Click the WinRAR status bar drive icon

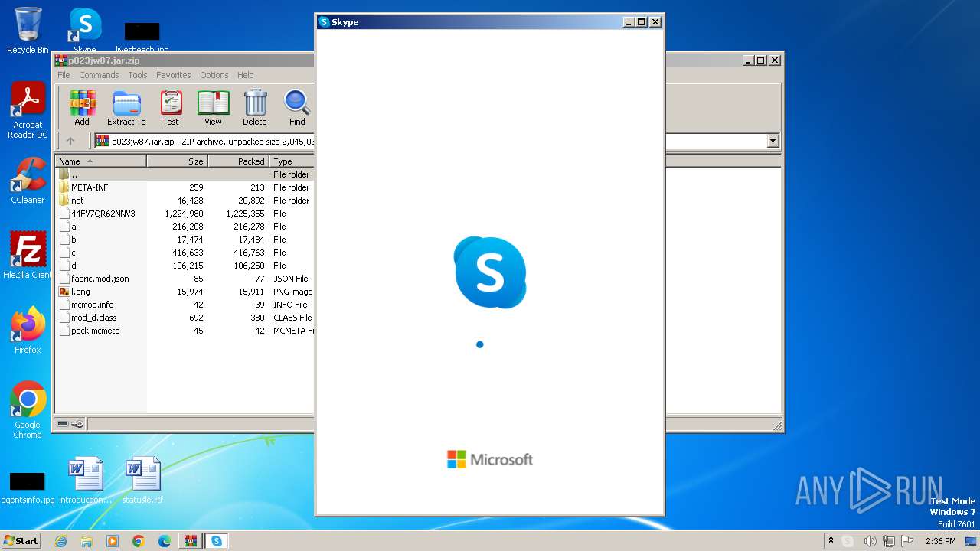pyautogui.click(x=64, y=424)
